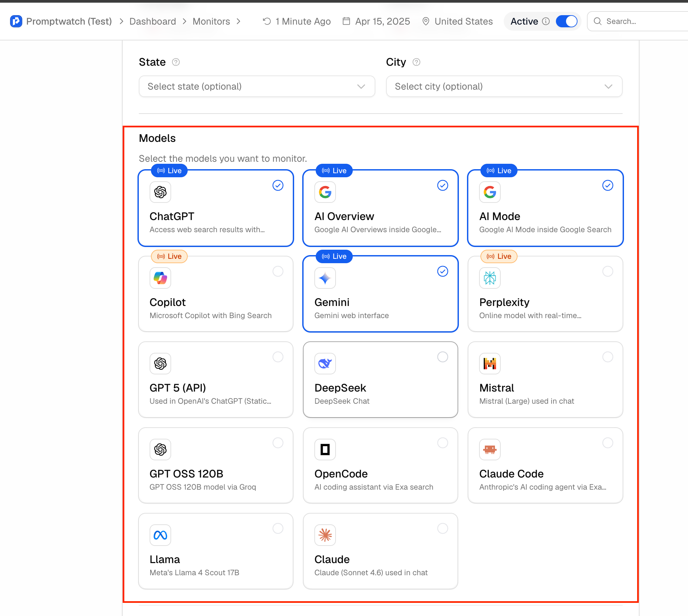Click the refresh icon beside 1 Minute Ago
Screen dimensions: 688x616
[x=267, y=21]
